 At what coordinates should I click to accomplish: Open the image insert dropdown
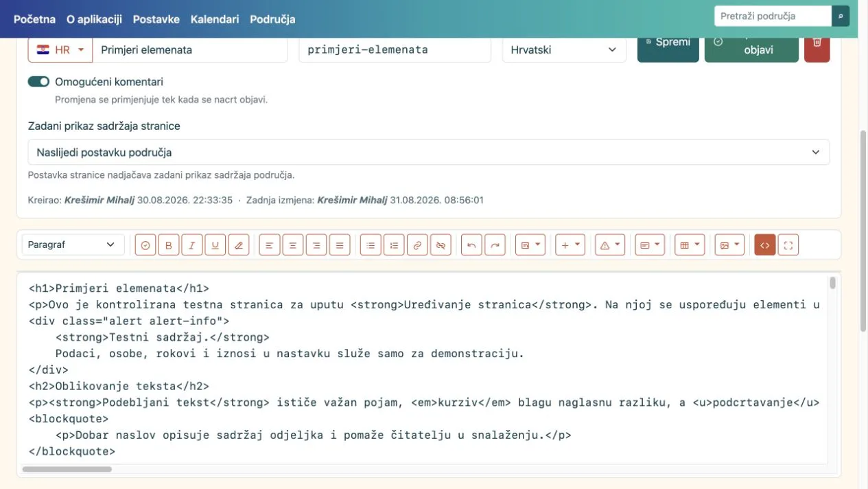(729, 245)
